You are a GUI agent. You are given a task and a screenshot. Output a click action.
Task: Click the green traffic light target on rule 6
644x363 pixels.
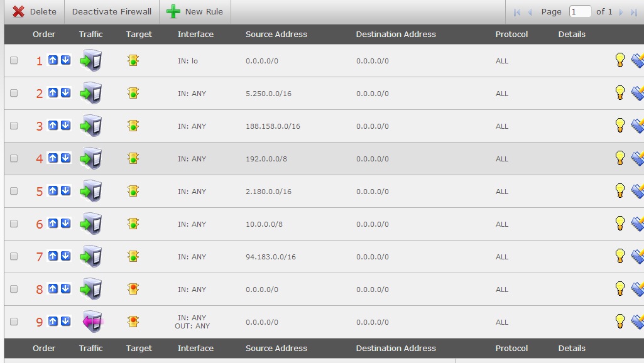click(133, 224)
